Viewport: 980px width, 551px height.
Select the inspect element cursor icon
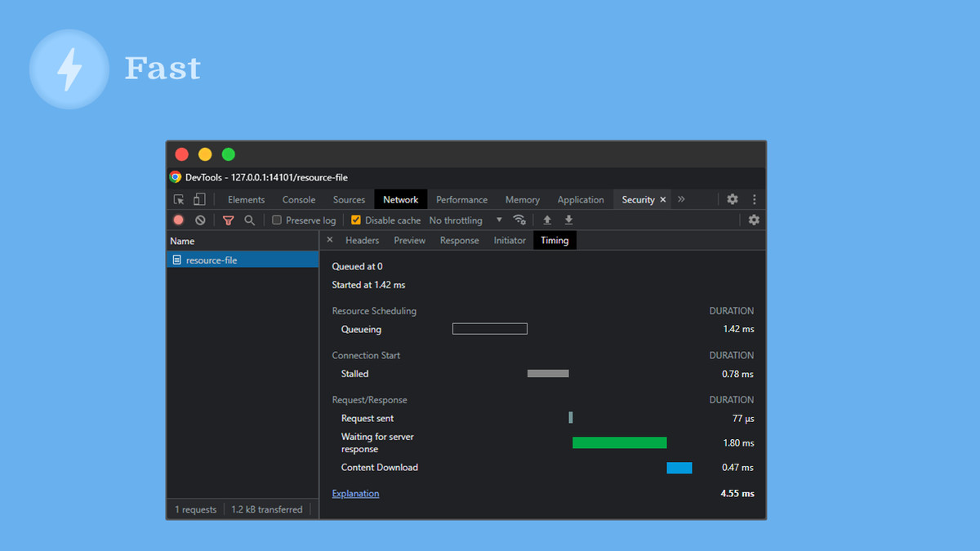[179, 199]
